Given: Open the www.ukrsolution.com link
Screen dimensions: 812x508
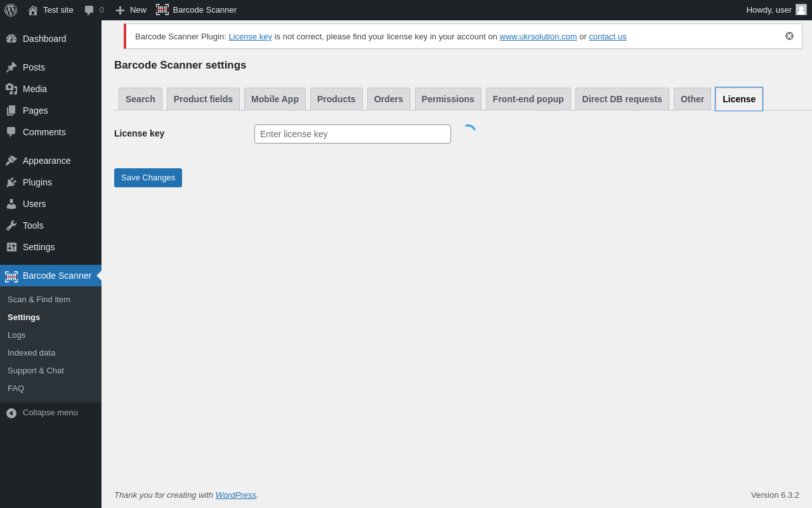Looking at the screenshot, I should click(x=538, y=37).
